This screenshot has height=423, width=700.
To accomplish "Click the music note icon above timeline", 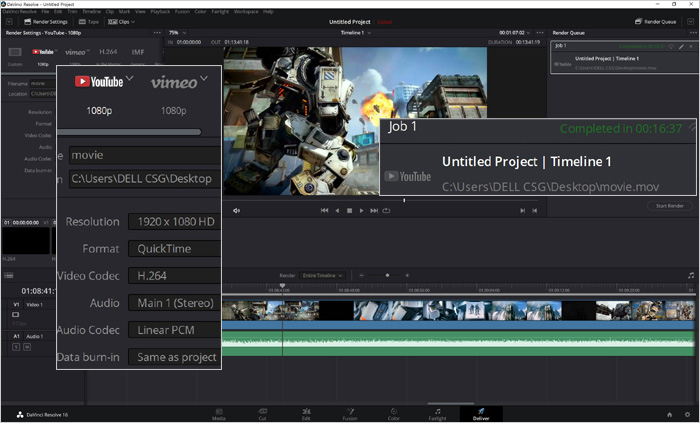I will [691, 276].
